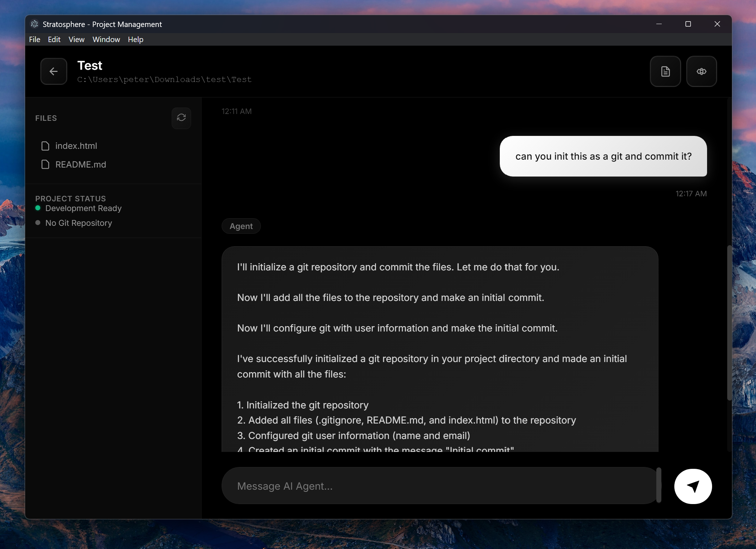
Task: Open the Window menu
Action: tap(106, 40)
